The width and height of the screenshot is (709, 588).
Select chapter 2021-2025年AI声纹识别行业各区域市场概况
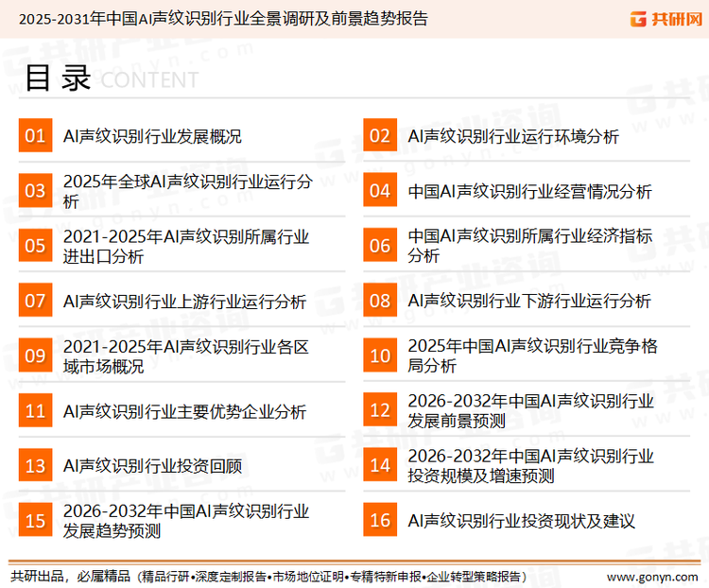point(186,356)
